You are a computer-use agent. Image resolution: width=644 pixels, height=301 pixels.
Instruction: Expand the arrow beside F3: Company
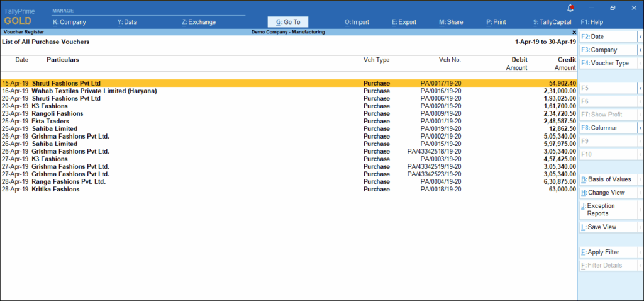(641, 50)
